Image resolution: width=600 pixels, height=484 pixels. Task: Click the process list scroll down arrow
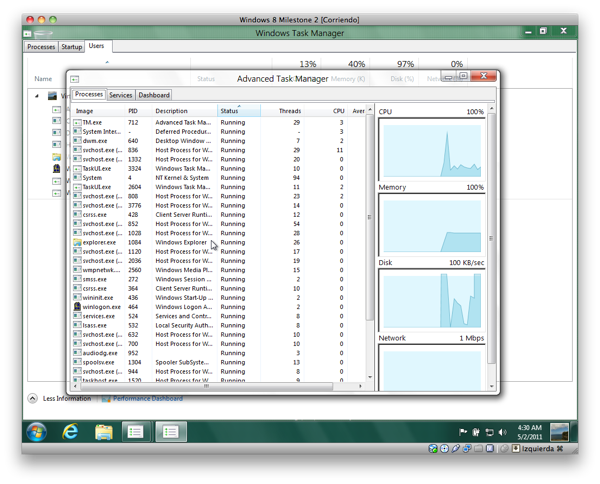(370, 377)
